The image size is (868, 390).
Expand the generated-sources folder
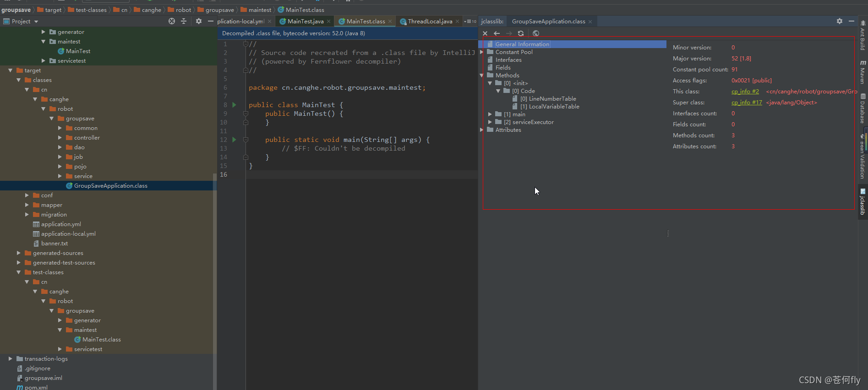point(18,253)
